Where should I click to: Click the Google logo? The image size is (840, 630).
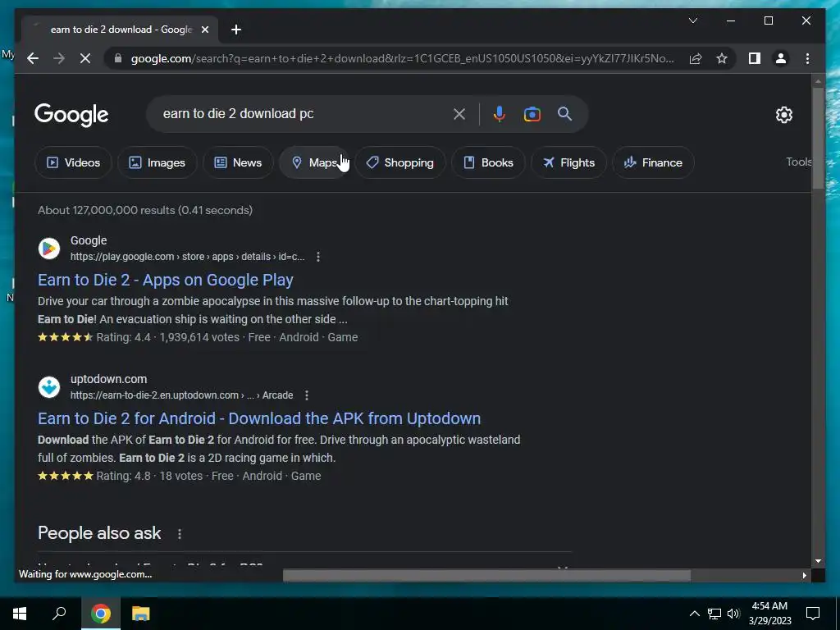pyautogui.click(x=71, y=115)
